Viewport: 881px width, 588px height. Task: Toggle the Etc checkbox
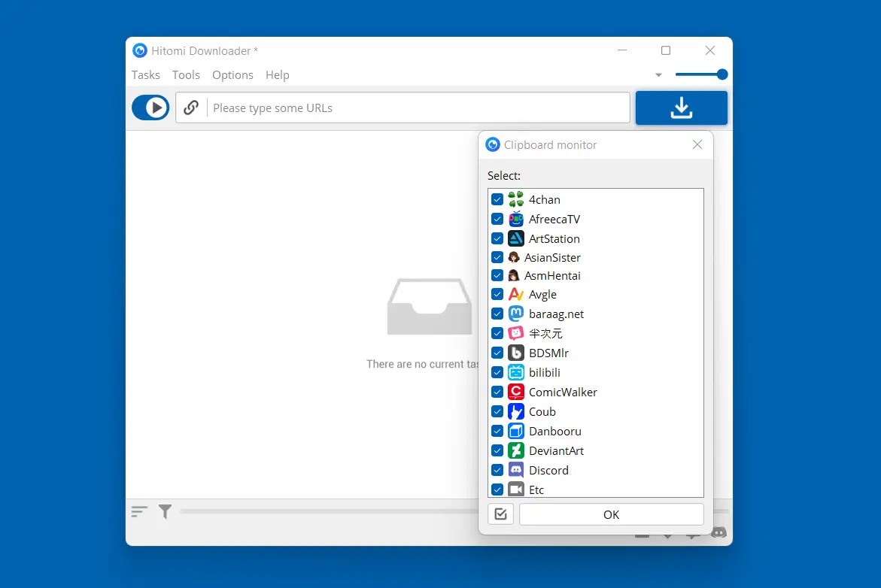click(497, 489)
